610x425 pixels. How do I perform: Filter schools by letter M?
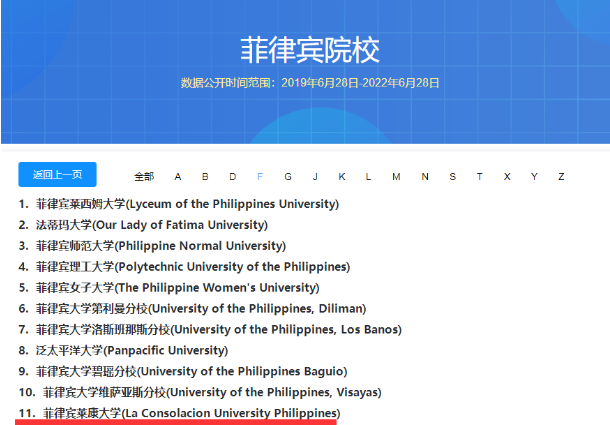pyautogui.click(x=396, y=177)
